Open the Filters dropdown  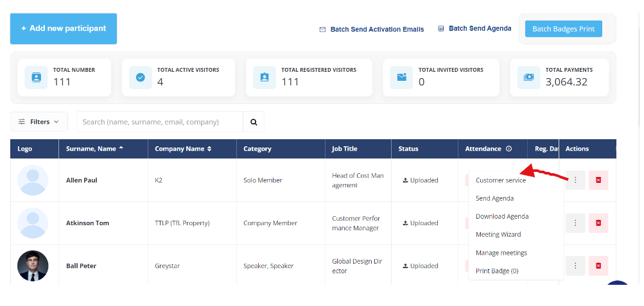[39, 122]
